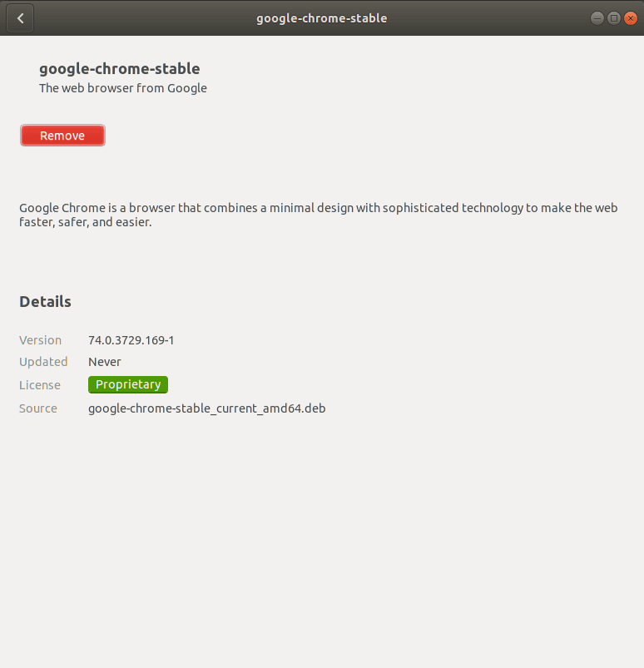644x668 pixels.
Task: Minimize the google-chrome-stable window
Action: pyautogui.click(x=597, y=18)
